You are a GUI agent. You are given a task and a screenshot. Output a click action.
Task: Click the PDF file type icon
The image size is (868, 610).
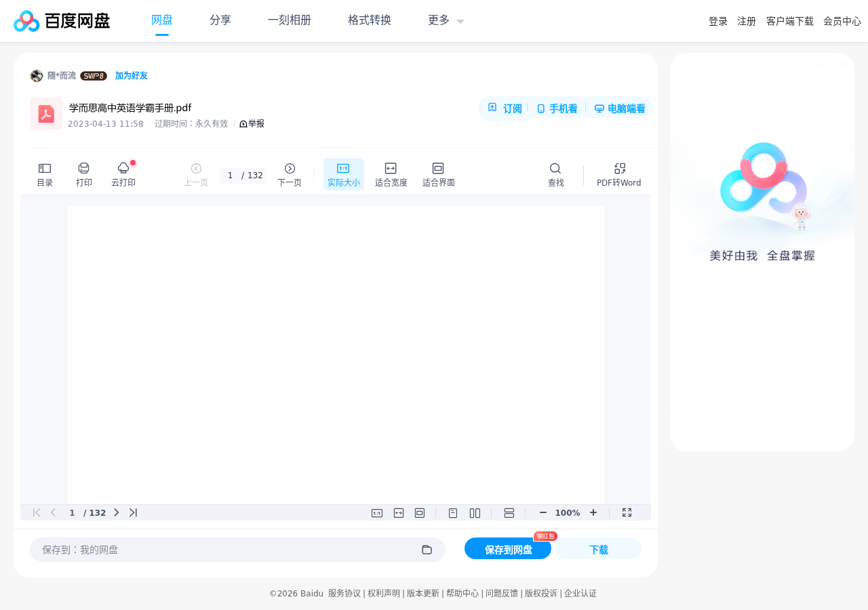[x=46, y=114]
